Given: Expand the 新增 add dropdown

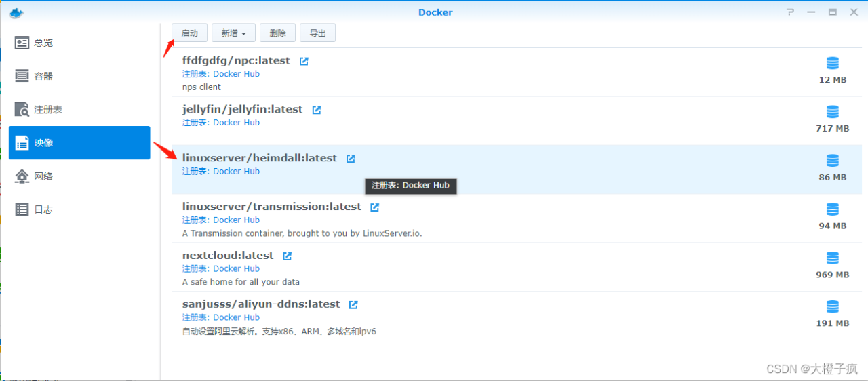Looking at the screenshot, I should pos(233,33).
